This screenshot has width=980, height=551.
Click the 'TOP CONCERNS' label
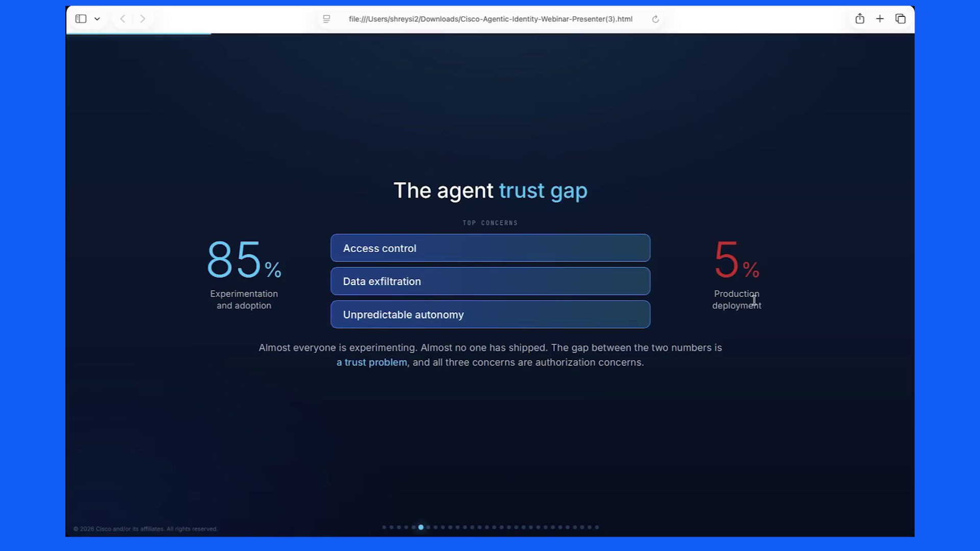(490, 223)
